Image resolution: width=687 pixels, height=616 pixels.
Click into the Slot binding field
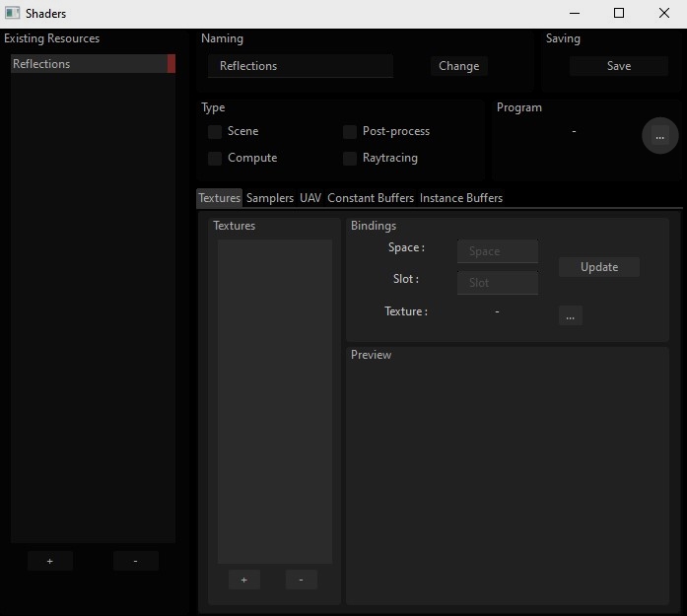(498, 283)
